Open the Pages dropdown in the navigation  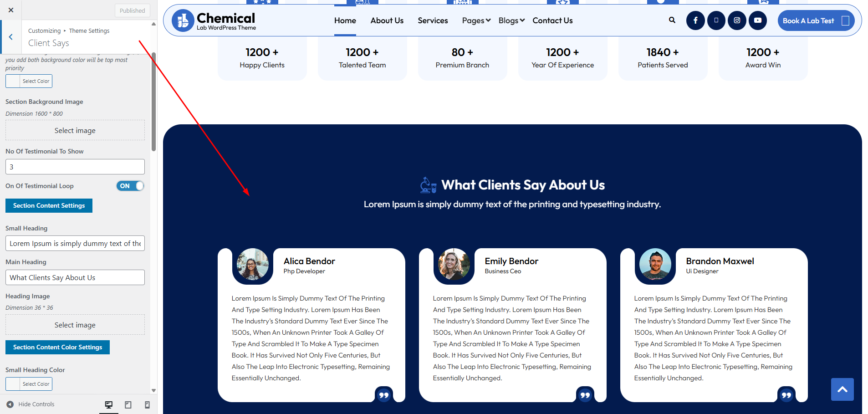[x=475, y=20]
